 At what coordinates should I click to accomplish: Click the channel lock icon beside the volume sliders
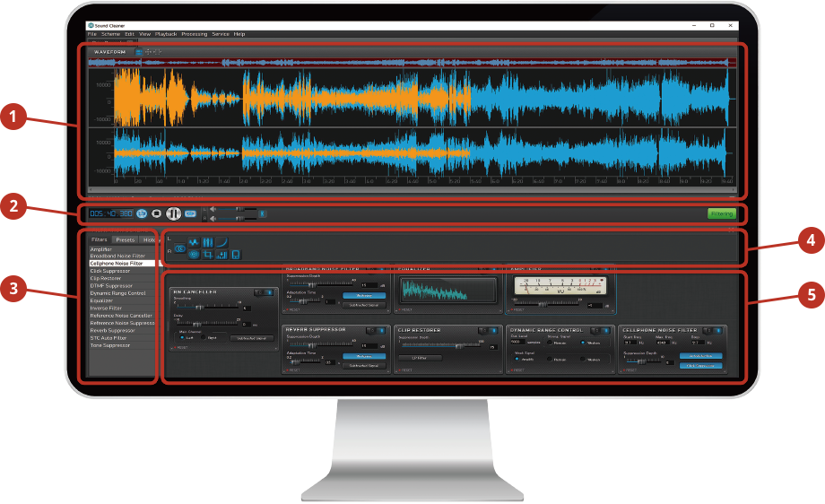[262, 213]
